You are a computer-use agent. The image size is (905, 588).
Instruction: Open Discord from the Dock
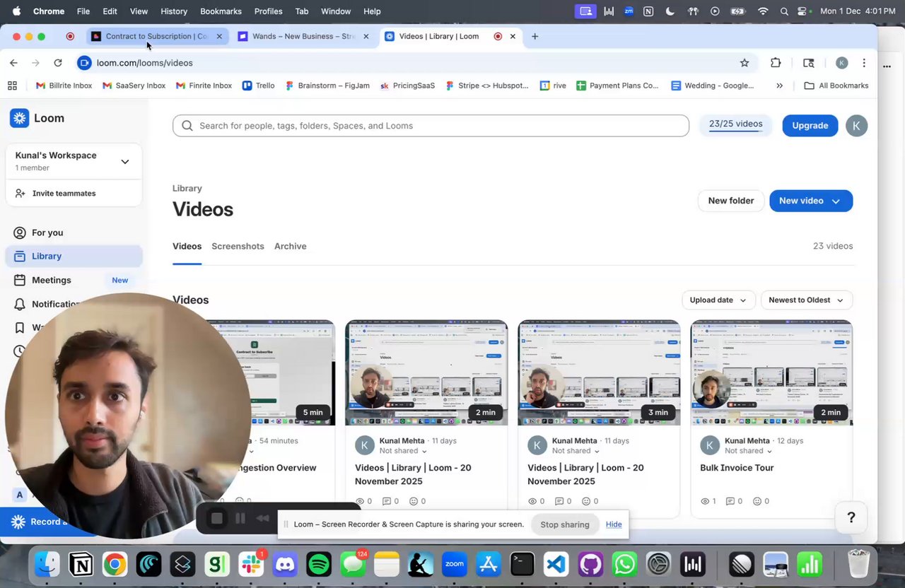click(285, 564)
